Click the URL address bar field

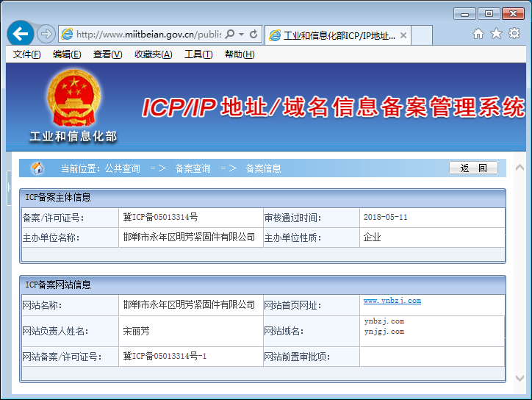(x=147, y=34)
